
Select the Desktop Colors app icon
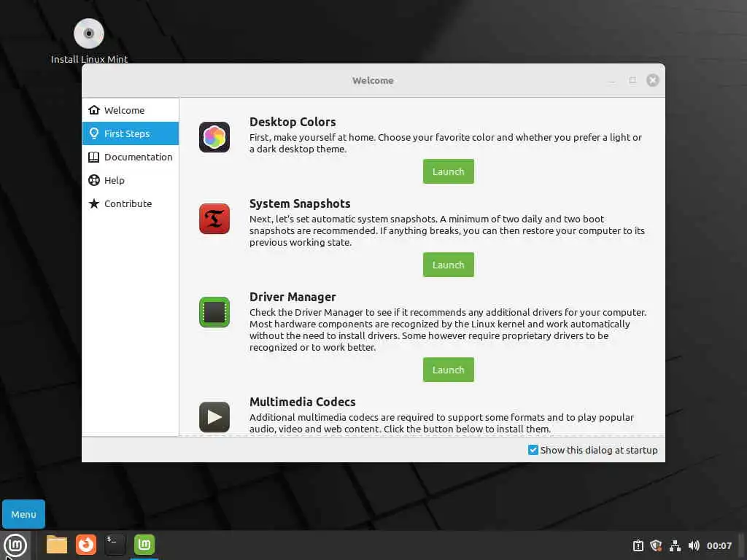[214, 137]
